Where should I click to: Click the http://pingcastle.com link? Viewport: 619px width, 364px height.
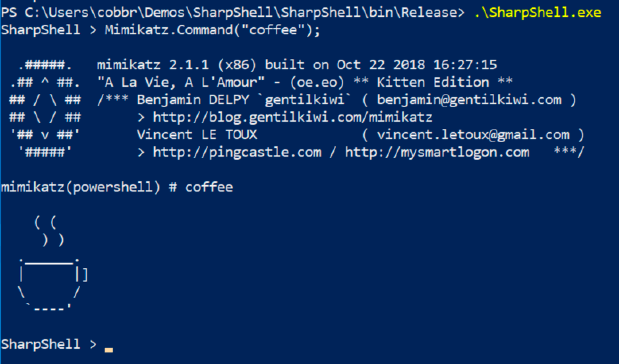point(237,152)
